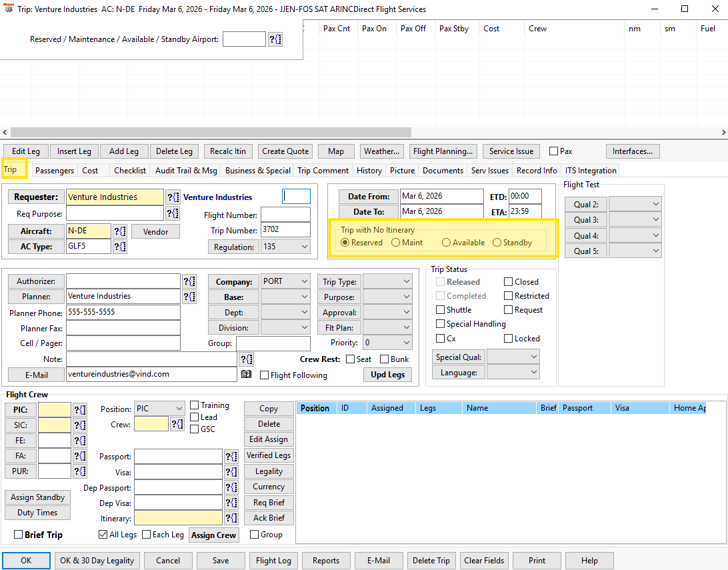Click lookup icon next to Requester field
Image resolution: width=728 pixels, height=570 pixels.
[x=173, y=197]
